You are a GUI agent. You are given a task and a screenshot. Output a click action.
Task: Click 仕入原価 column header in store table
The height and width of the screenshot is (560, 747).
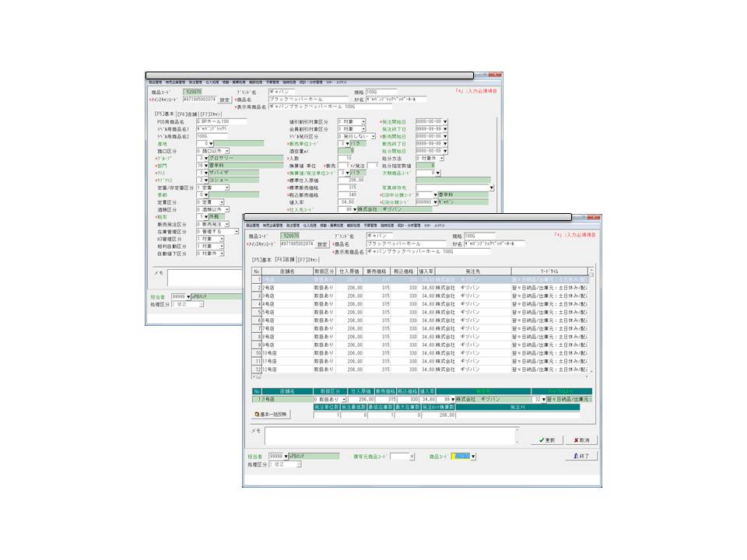click(x=349, y=271)
